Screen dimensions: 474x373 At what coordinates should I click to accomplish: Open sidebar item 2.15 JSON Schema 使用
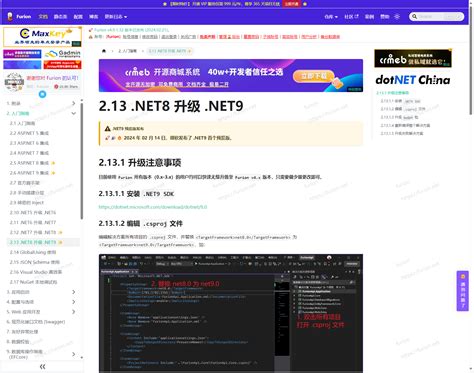click(35, 262)
